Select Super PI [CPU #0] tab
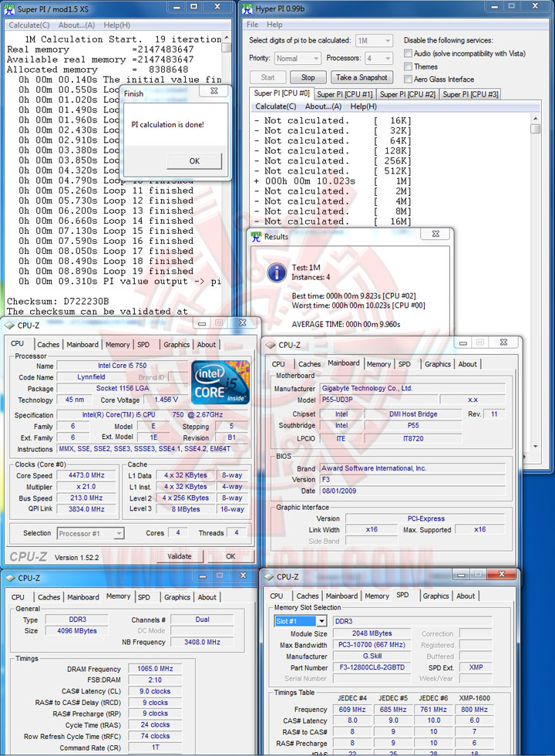555x756 pixels. pyautogui.click(x=282, y=93)
